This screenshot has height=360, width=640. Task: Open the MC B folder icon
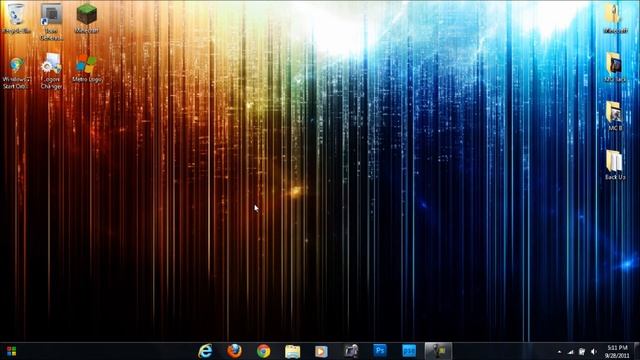coord(614,116)
